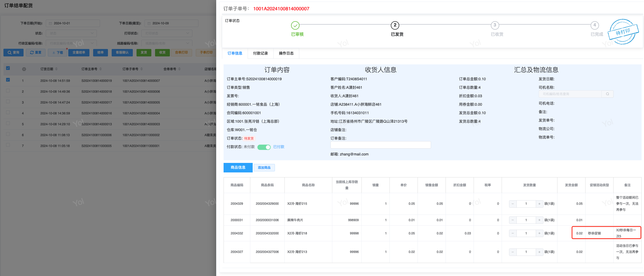Expand the 打印状态 dropdown
This screenshot has height=276, width=644.
click(167, 33)
